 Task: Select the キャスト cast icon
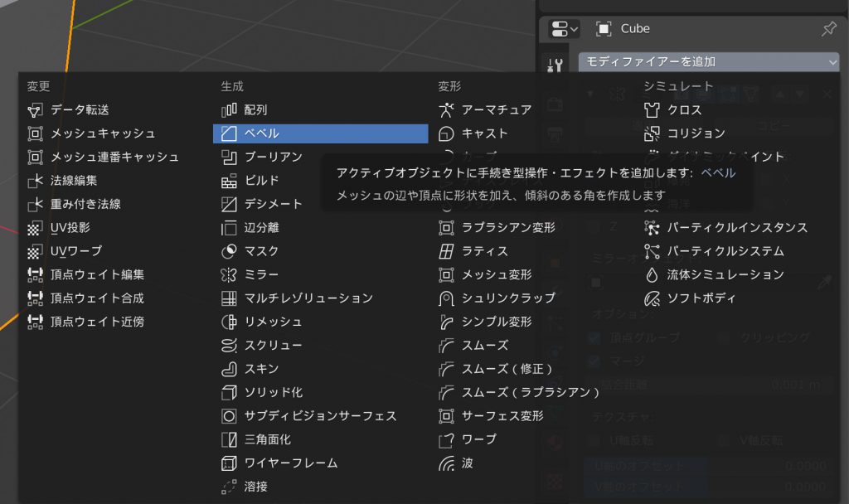click(446, 133)
